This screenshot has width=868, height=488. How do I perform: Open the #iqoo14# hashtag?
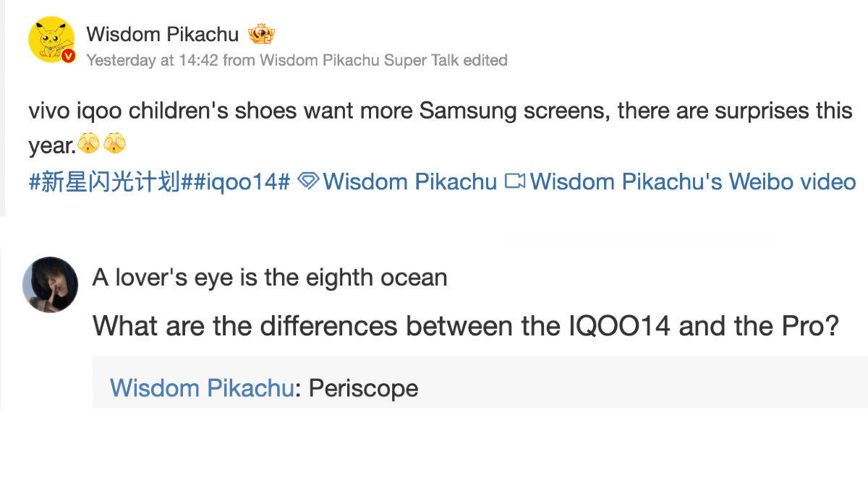coord(240,182)
